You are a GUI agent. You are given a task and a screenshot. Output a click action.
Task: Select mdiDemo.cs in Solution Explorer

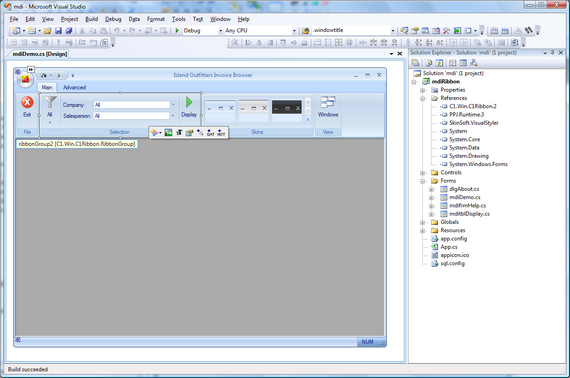465,197
